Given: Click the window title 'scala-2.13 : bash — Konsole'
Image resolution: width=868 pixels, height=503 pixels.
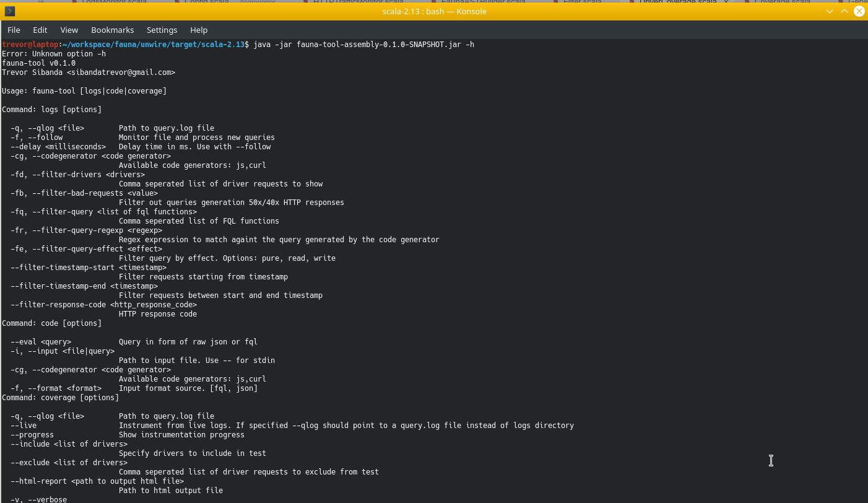Looking at the screenshot, I should click(434, 11).
